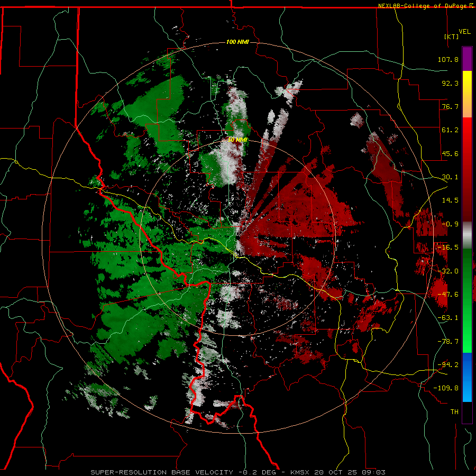
Task: Click the -63.1 scale value
Action: click(448, 318)
